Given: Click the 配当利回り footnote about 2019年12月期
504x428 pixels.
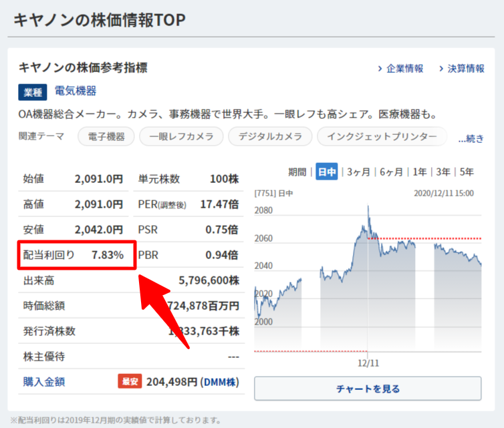Looking at the screenshot, I should point(116,420).
